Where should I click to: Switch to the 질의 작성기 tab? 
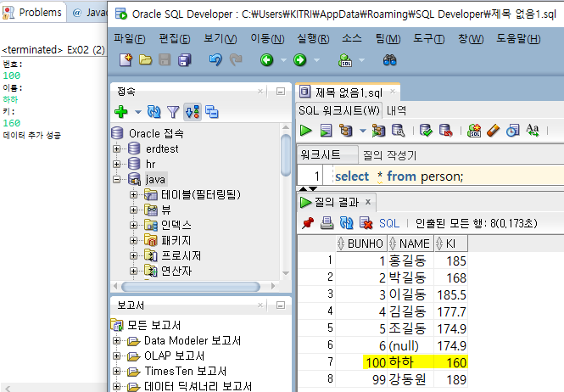coord(389,155)
